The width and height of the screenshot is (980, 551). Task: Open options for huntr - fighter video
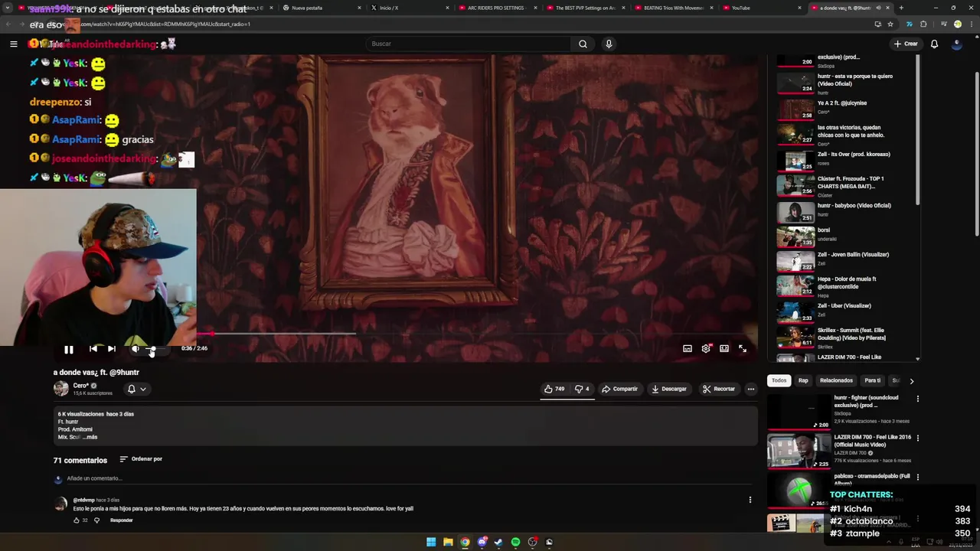[917, 399]
